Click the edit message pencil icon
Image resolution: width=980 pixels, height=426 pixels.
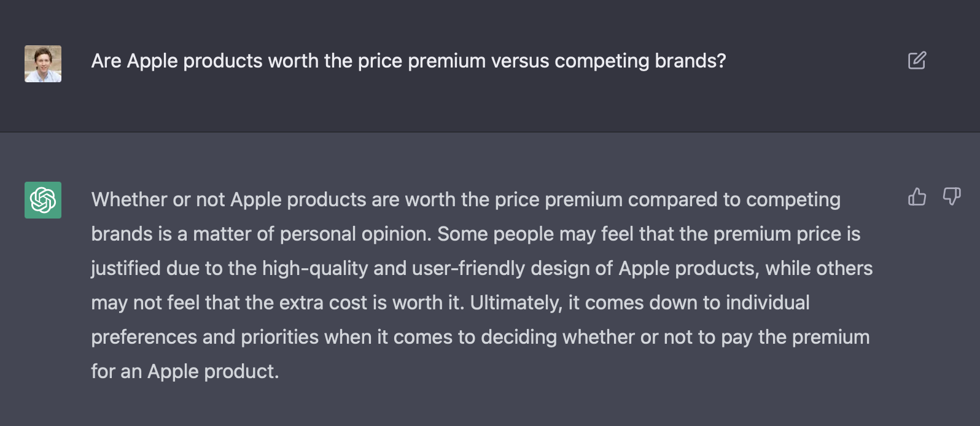click(917, 61)
